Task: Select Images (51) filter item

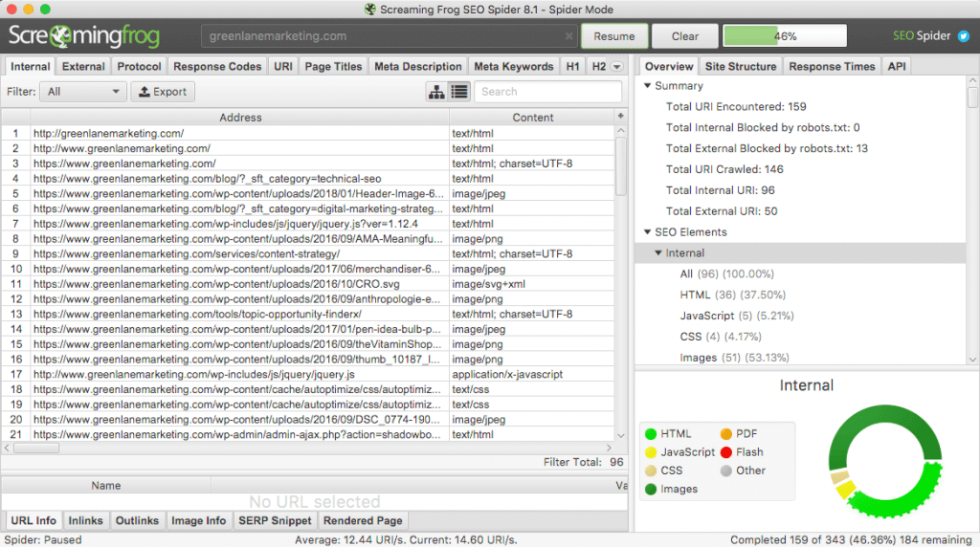Action: 734,357
